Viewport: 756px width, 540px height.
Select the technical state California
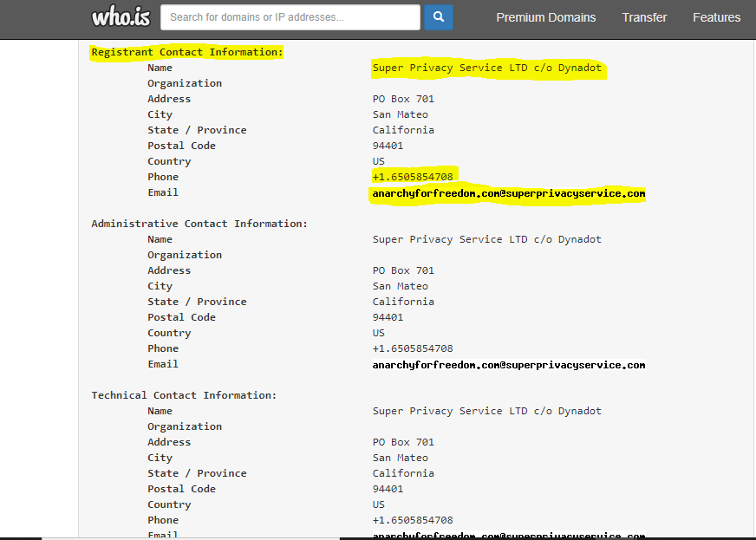[403, 473]
